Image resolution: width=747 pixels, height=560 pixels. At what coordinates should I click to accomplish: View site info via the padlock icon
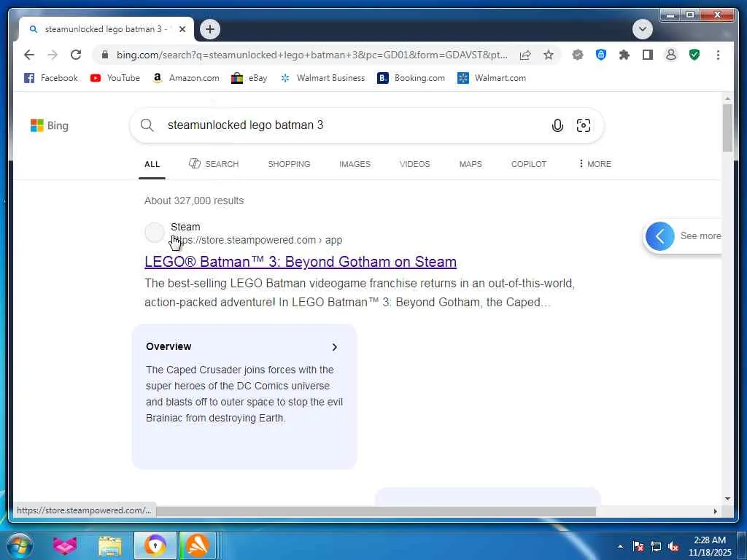pyautogui.click(x=105, y=55)
